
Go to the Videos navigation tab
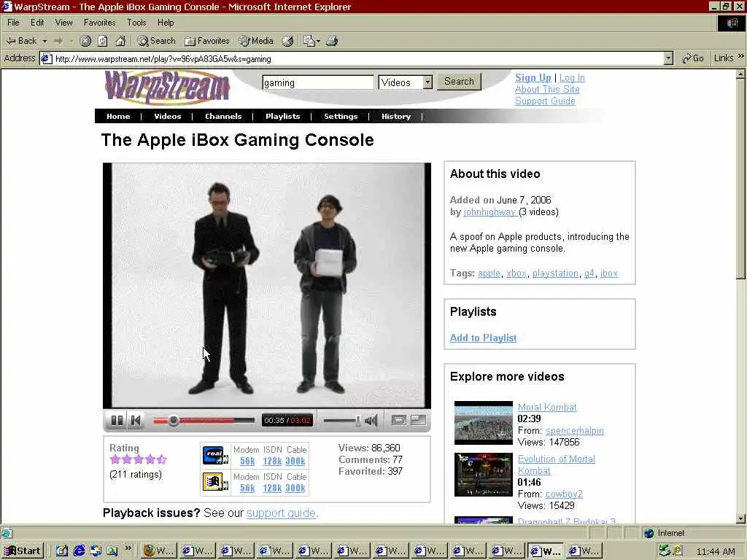point(167,116)
